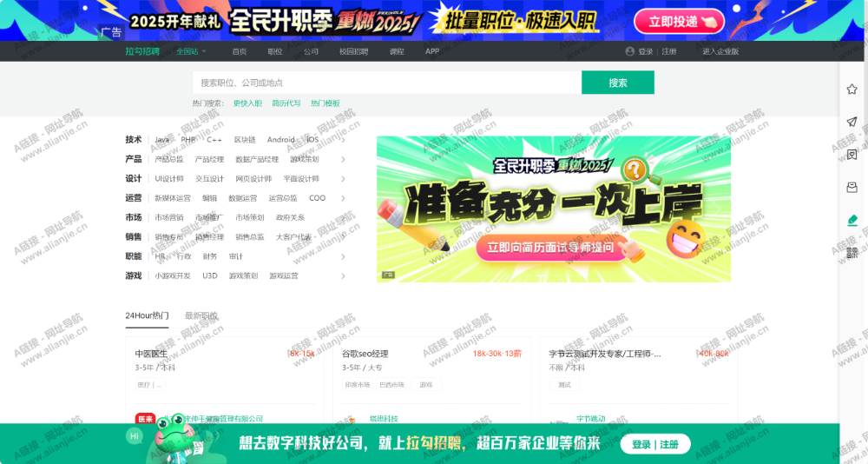
Task: Click 登录 in the top navigation
Action: pyautogui.click(x=646, y=51)
